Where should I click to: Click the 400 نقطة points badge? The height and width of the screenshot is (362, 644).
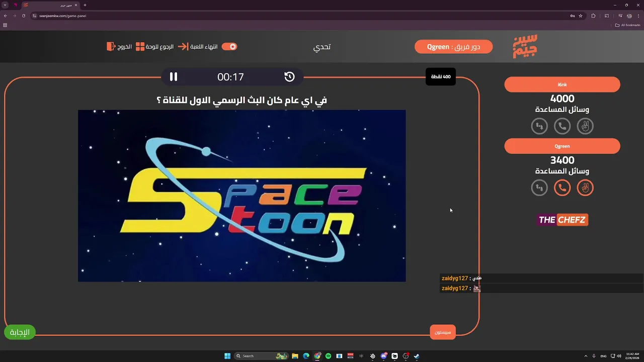click(x=441, y=76)
